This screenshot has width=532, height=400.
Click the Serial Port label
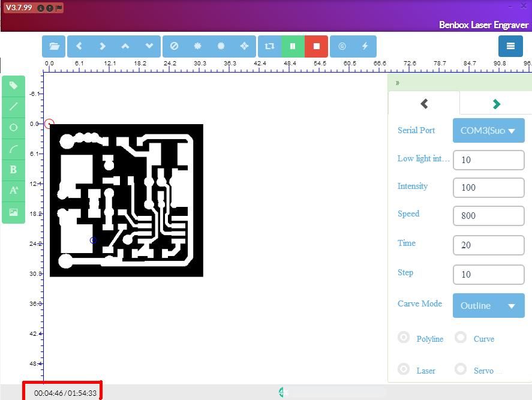click(416, 130)
